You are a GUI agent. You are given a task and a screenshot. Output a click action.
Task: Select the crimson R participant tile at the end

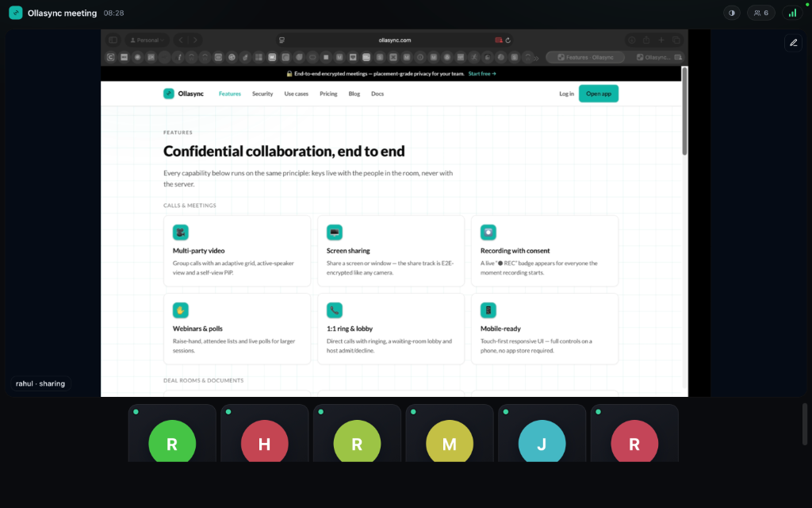(634, 433)
